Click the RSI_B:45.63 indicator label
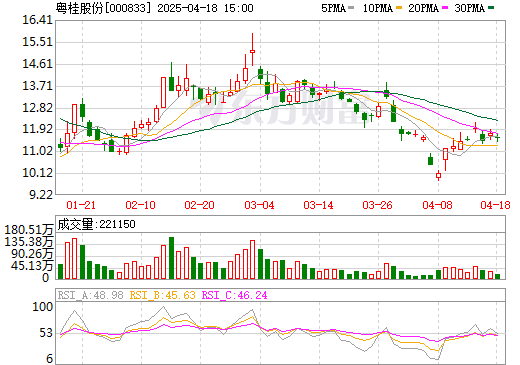The image size is (520, 365). [x=162, y=295]
